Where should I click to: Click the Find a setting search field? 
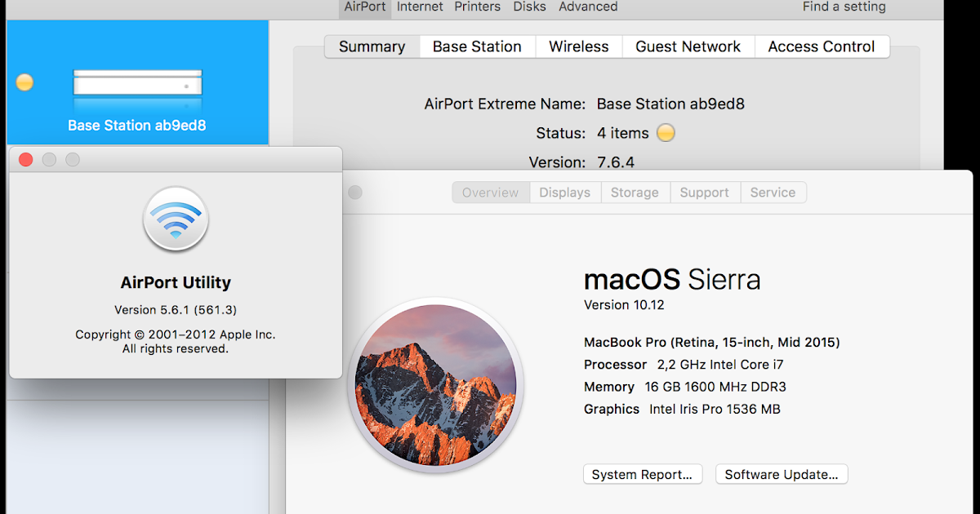pyautogui.click(x=844, y=7)
